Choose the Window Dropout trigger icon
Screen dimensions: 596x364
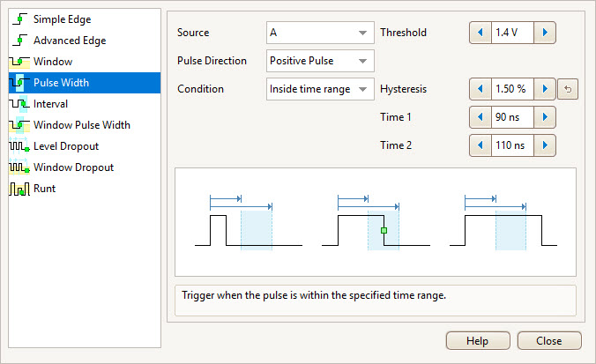click(x=19, y=167)
